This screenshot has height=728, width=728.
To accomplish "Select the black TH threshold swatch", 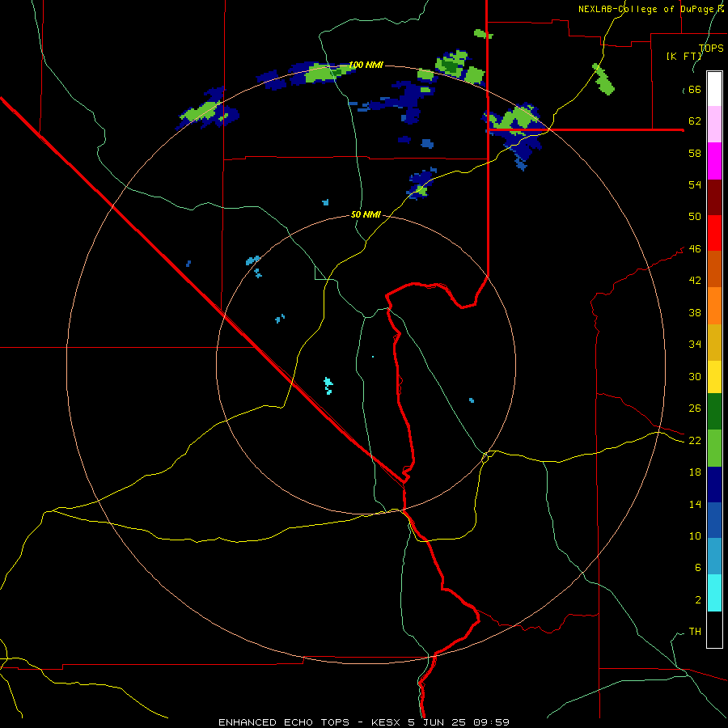I will (x=714, y=629).
